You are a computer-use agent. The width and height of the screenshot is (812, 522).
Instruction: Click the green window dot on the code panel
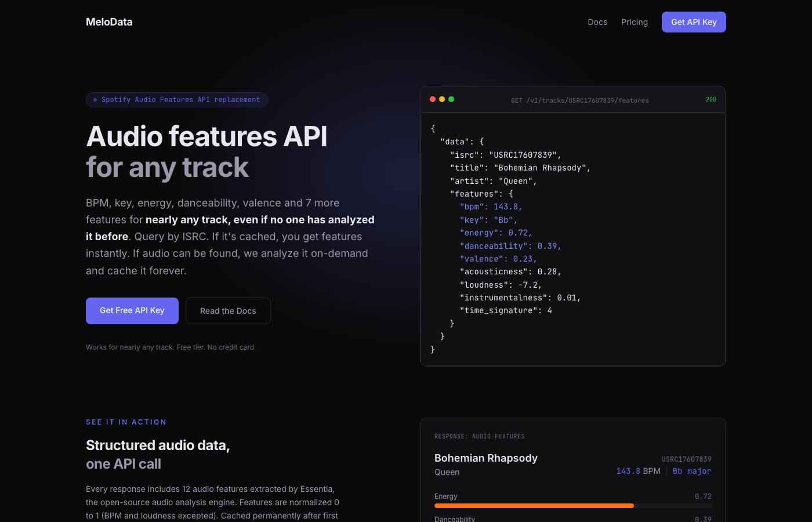(x=451, y=99)
